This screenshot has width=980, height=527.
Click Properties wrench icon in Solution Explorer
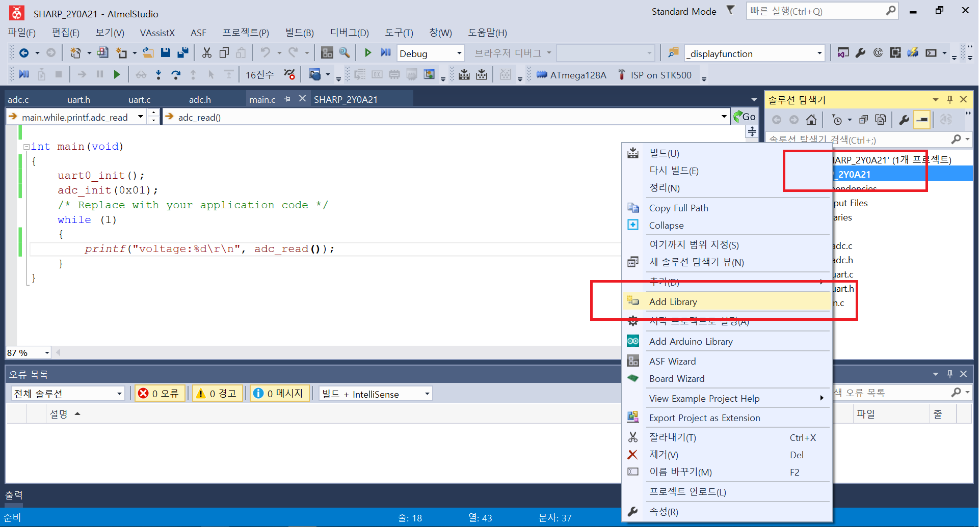[904, 120]
